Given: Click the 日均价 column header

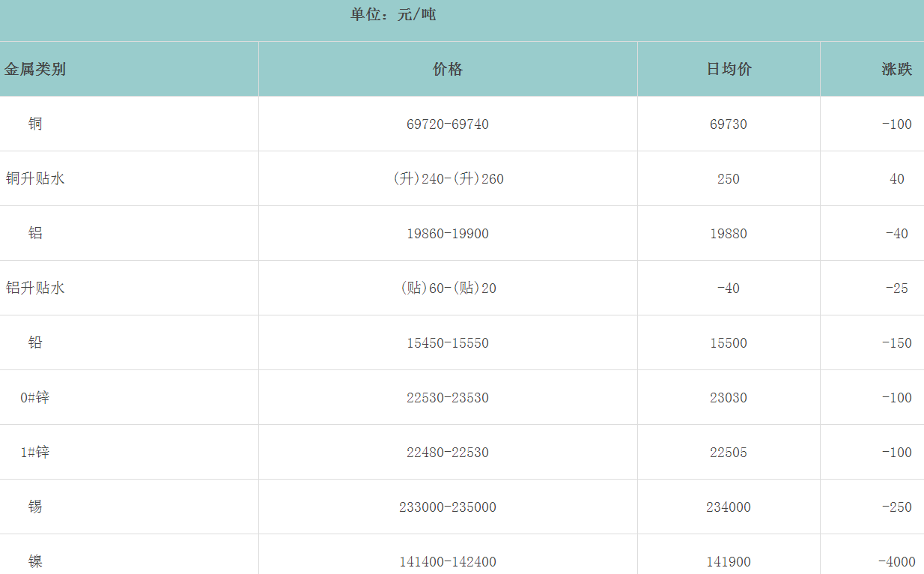Looking at the screenshot, I should point(729,70).
